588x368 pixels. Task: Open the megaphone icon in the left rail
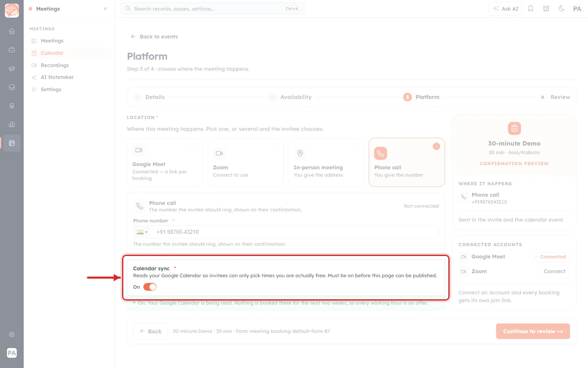[12, 69]
